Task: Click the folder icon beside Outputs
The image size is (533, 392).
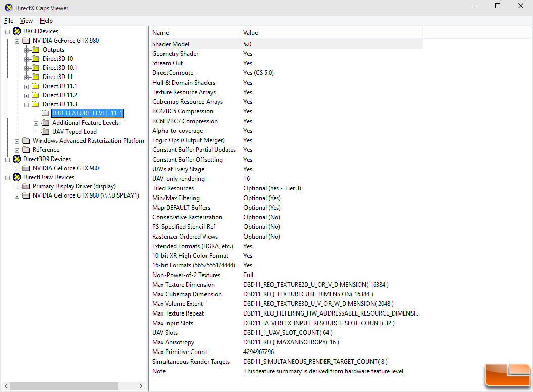Action: click(x=36, y=50)
